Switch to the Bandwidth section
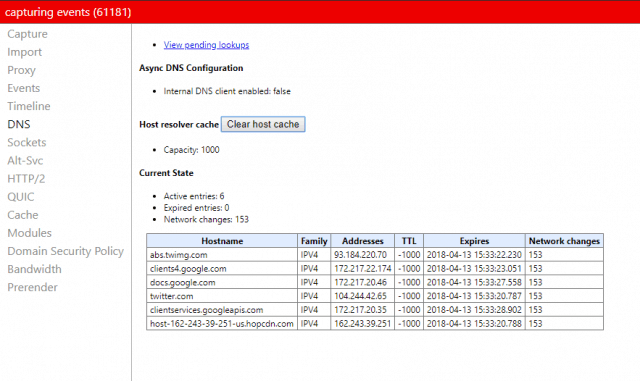Image resolution: width=640 pixels, height=381 pixels. pyautogui.click(x=34, y=269)
